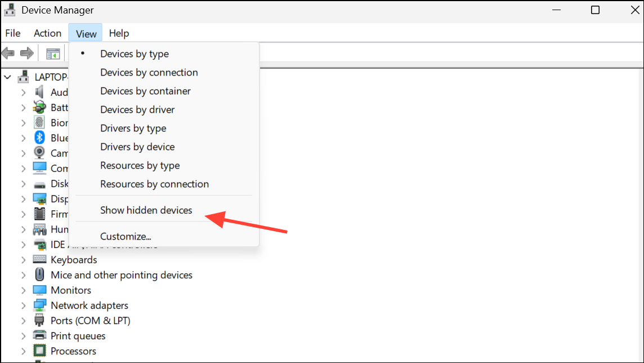
Task: Choose Customize... from the View menu
Action: coord(126,237)
